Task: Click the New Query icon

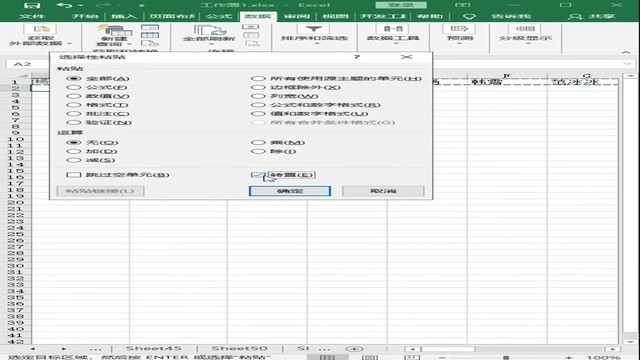Action: [x=114, y=31]
